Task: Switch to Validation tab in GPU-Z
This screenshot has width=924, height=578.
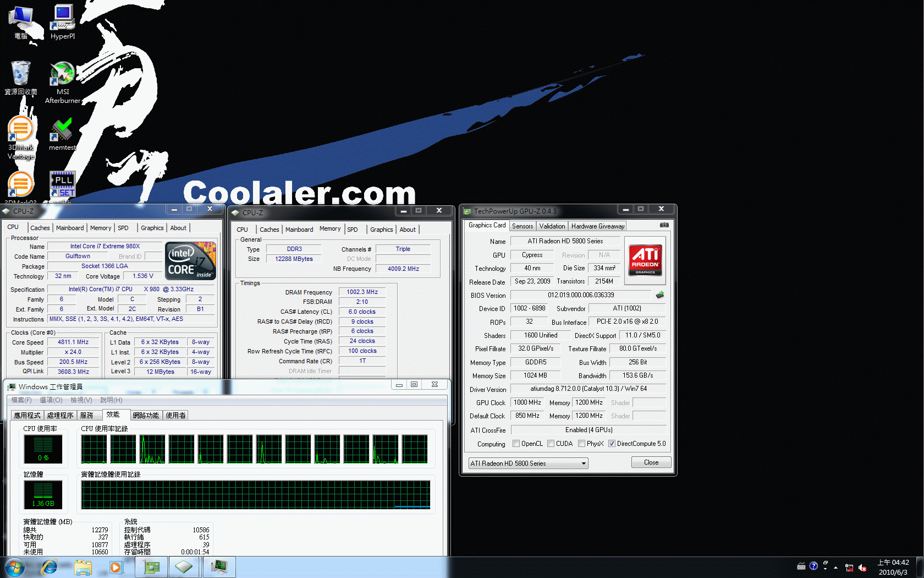Action: [x=552, y=226]
